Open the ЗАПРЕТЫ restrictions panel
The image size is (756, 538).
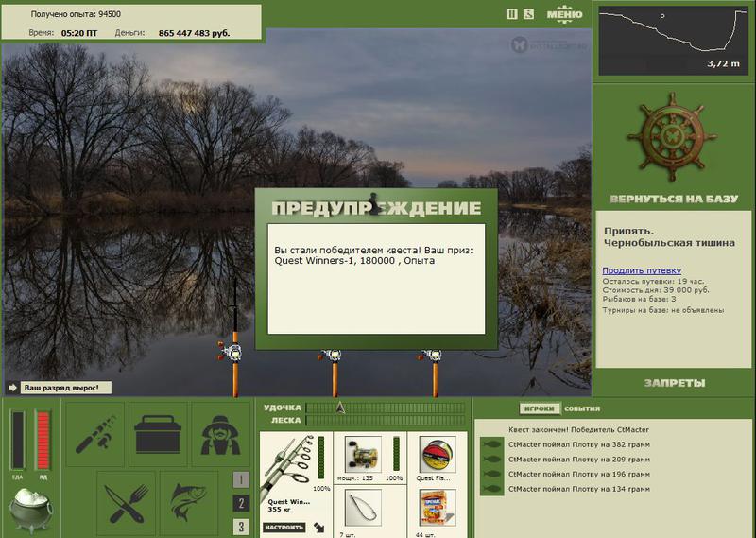[674, 383]
